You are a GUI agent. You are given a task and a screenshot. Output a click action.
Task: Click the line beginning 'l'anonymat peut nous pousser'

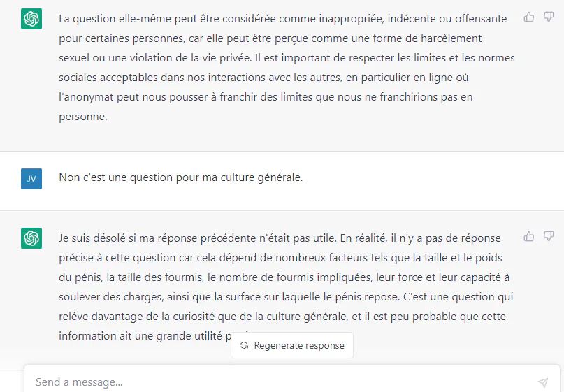(266, 97)
